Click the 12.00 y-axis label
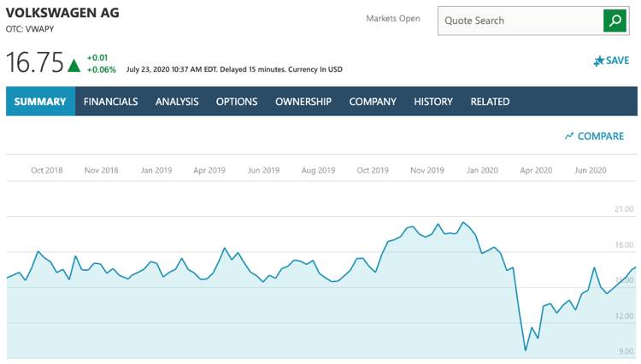Viewport: 641px width, 364px height. point(624,316)
